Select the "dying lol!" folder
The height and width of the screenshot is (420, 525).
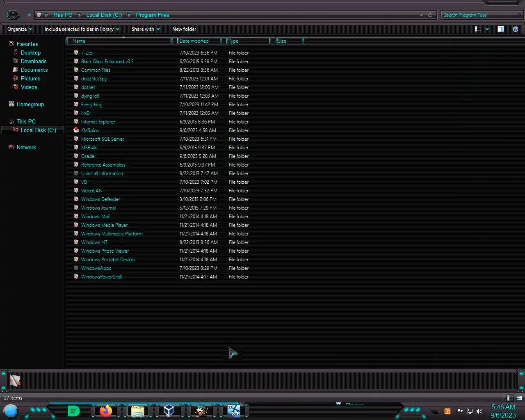90,96
